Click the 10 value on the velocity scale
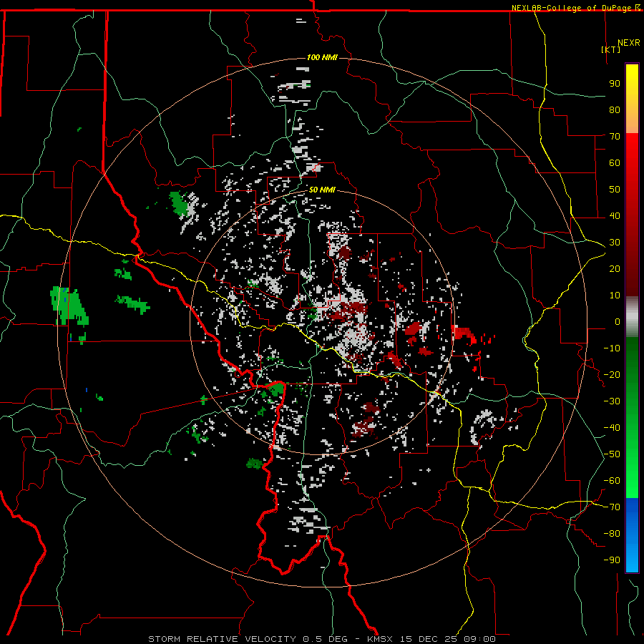644x644 pixels. [615, 296]
